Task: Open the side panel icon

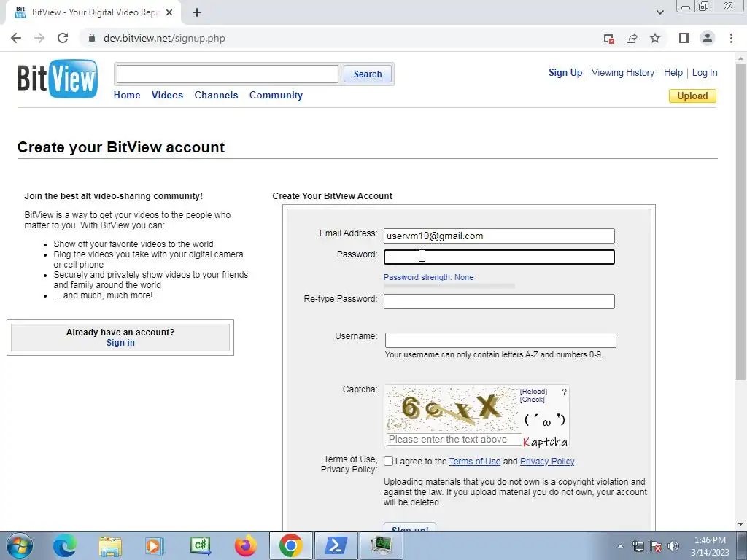Action: [x=684, y=38]
